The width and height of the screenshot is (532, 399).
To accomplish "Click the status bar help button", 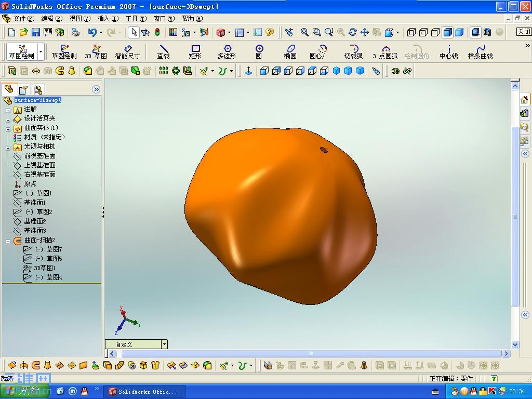I will click(494, 379).
